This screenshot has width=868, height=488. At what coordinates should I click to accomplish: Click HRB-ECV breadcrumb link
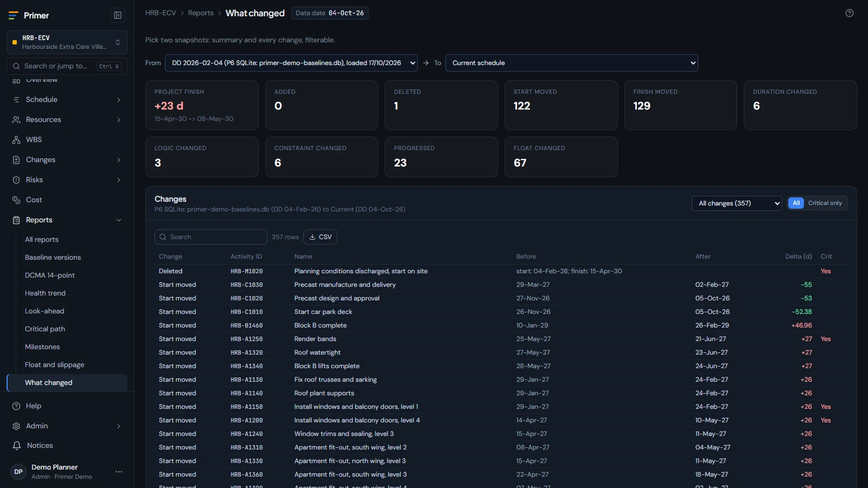(x=161, y=13)
